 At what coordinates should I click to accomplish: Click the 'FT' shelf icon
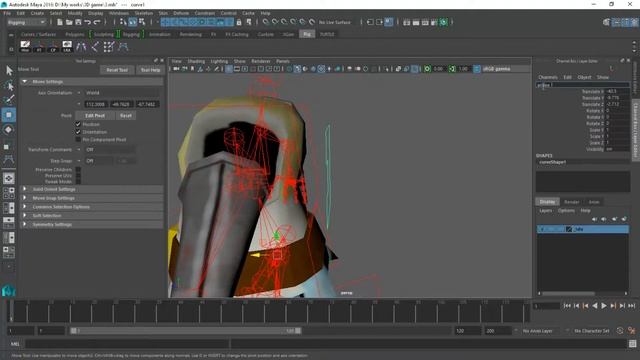click(x=39, y=46)
